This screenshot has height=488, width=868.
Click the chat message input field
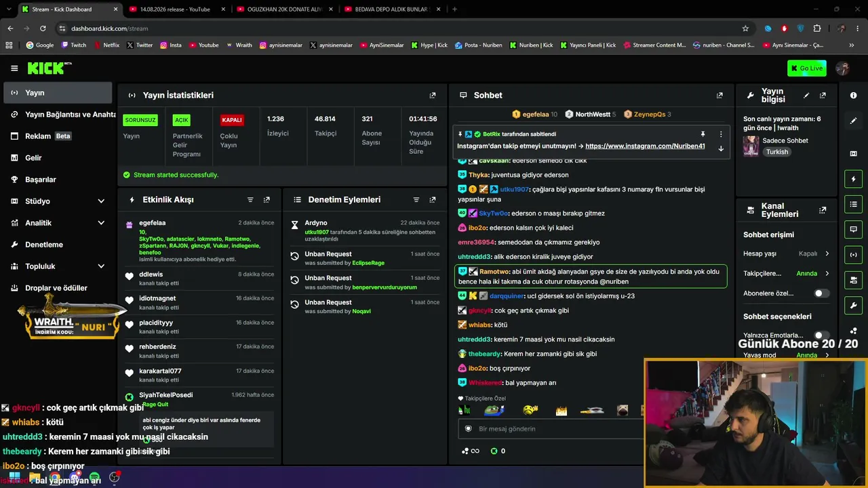551,429
